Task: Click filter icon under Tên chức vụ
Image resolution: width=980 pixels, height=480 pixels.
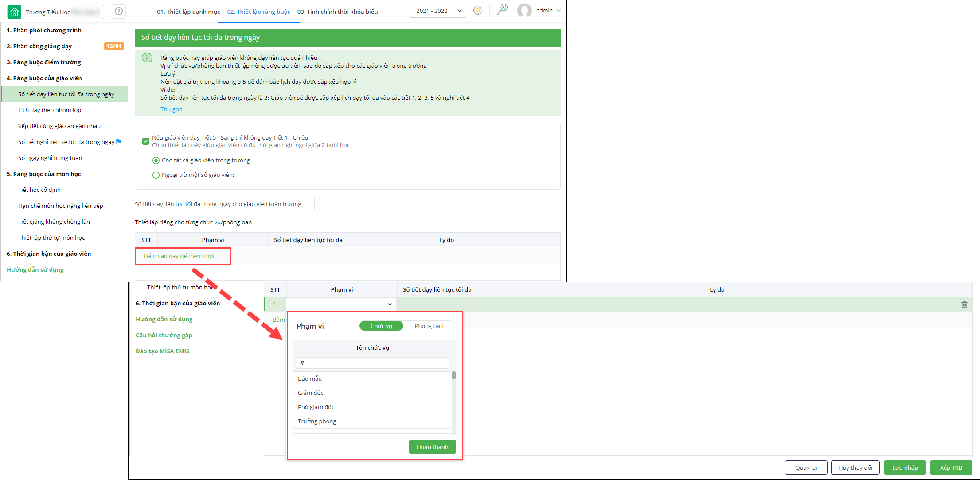Action: coord(302,363)
